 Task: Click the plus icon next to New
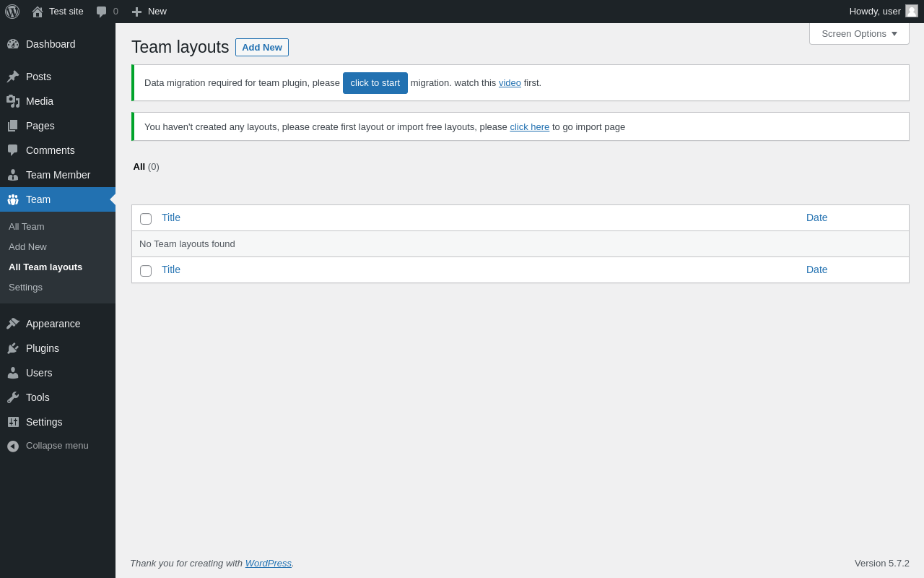pyautogui.click(x=136, y=12)
